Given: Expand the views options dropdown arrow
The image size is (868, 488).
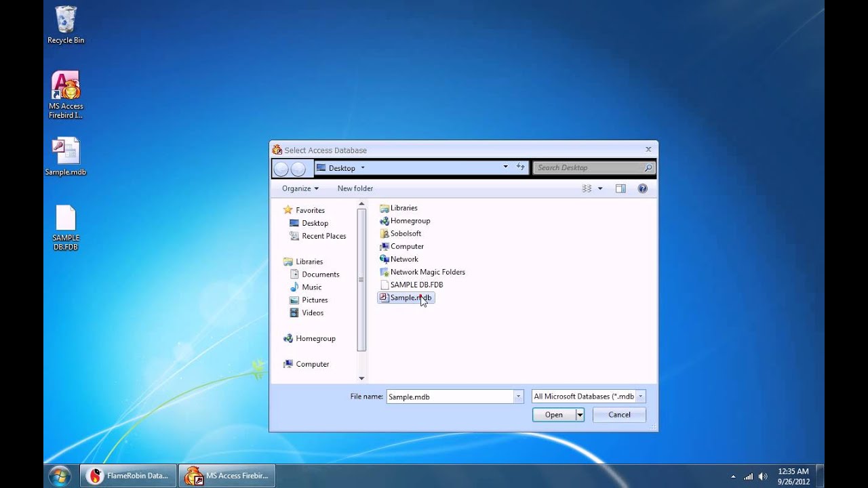Looking at the screenshot, I should [x=600, y=188].
